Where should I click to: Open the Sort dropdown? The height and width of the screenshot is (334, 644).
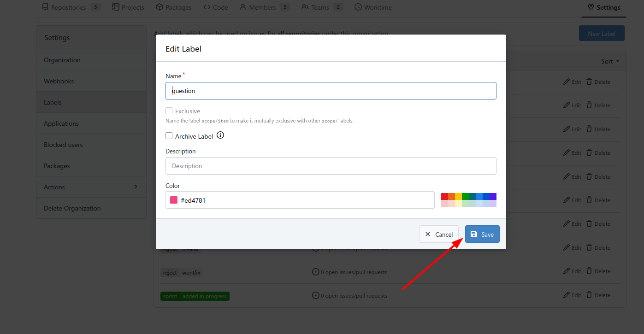[x=610, y=61]
